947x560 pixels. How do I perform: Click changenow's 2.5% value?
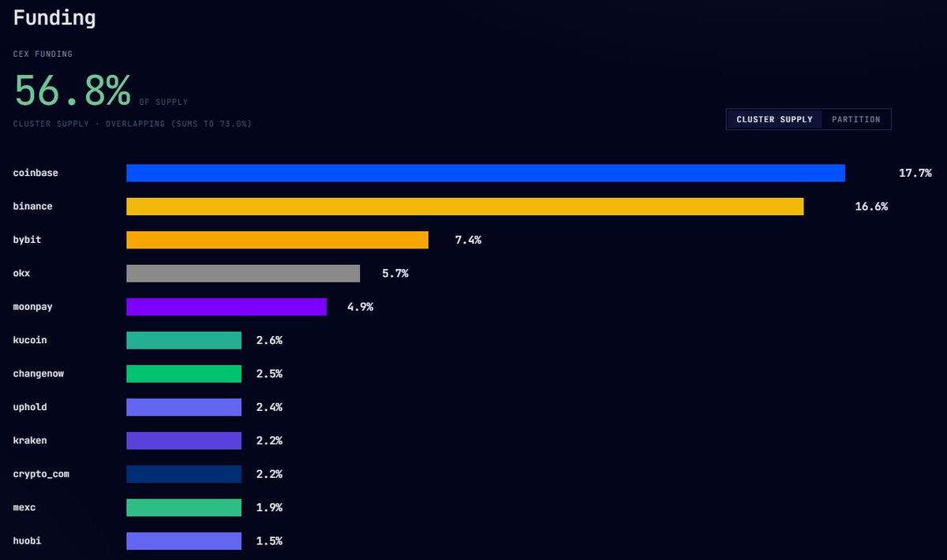(269, 374)
